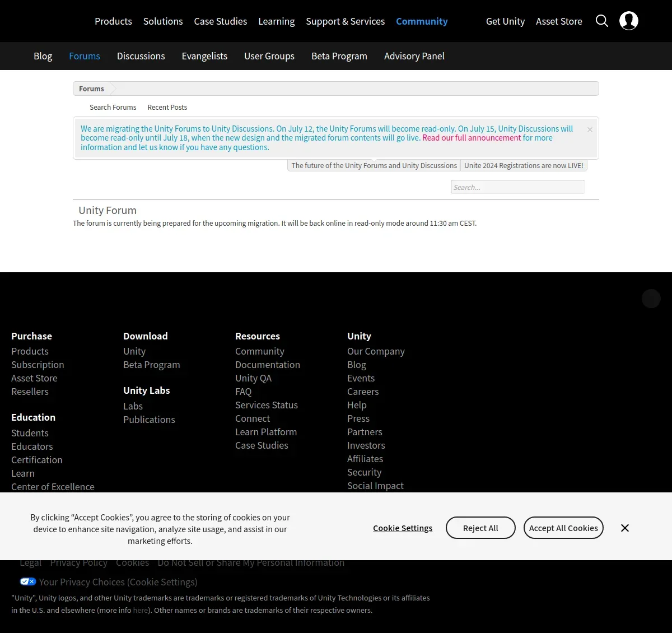Click Get Unity in the header
The image size is (672, 633).
coord(505,21)
